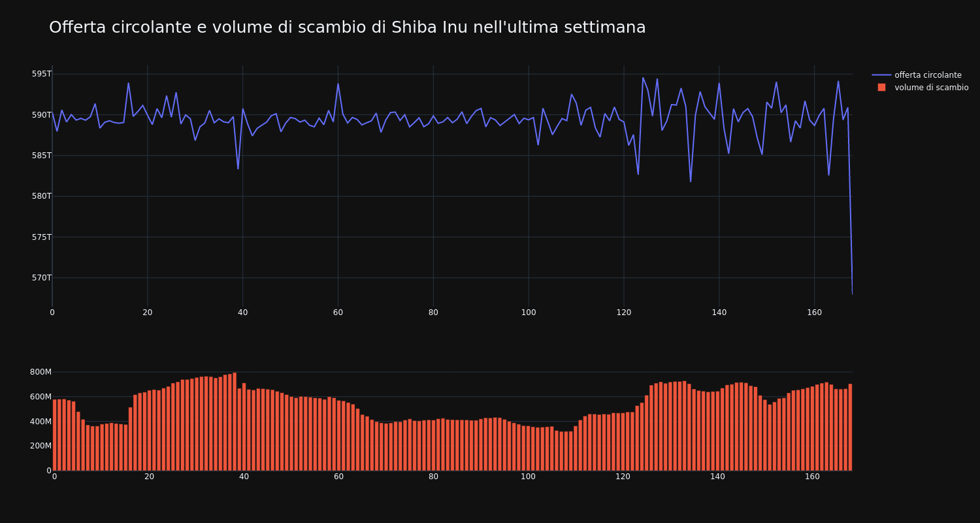Click the 595T y-axis label
980x523 pixels.
[x=41, y=74]
